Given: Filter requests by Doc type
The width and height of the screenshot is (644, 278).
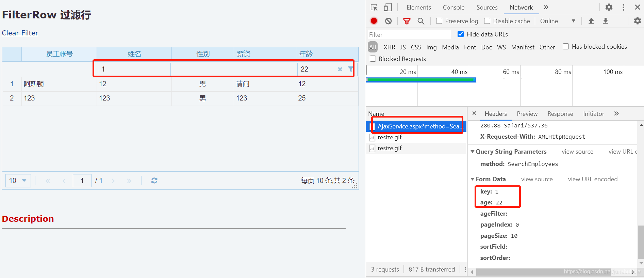Looking at the screenshot, I should pos(486,47).
